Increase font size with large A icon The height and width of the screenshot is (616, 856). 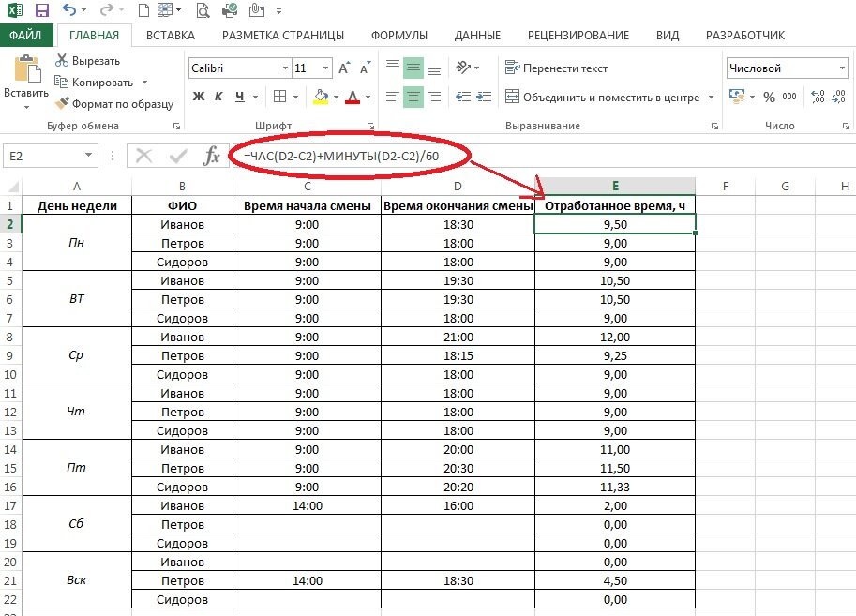point(344,68)
